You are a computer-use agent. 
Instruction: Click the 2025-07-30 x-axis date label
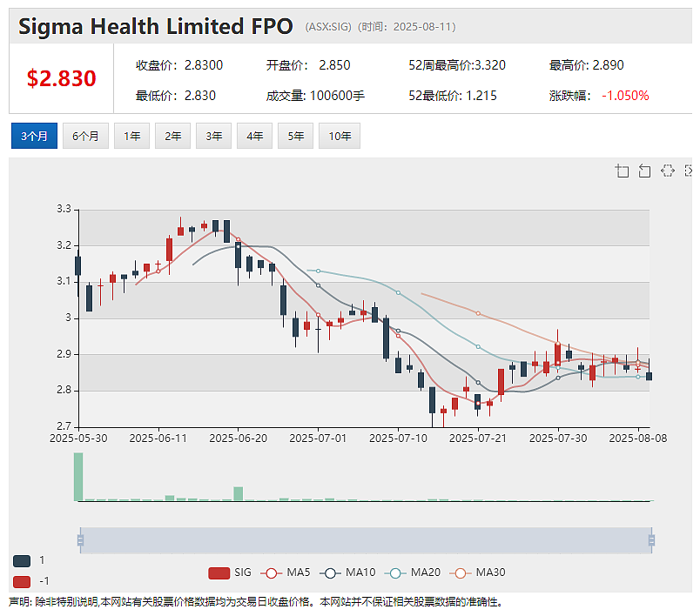[x=558, y=439]
